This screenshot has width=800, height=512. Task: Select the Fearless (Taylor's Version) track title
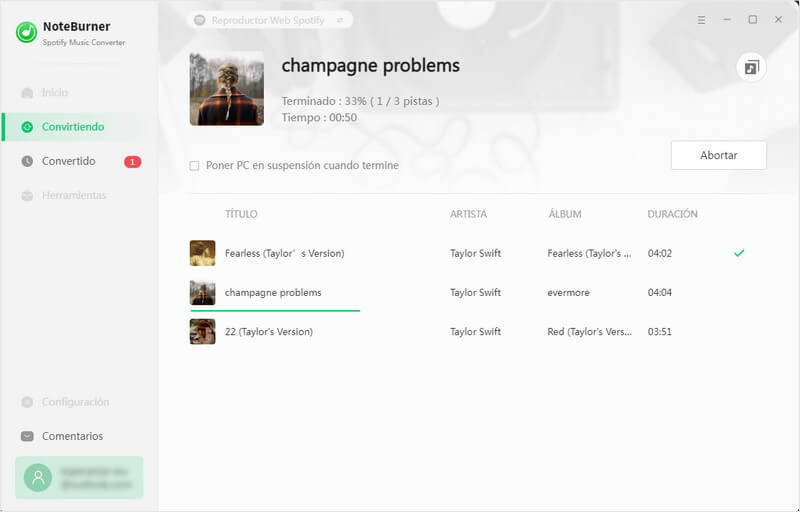(x=285, y=253)
